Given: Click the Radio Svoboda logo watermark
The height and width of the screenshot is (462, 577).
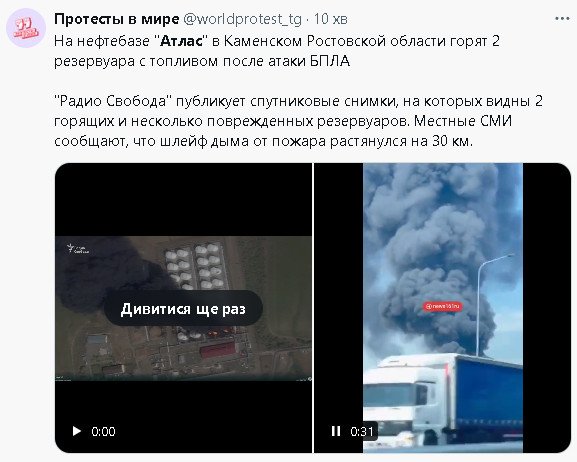Looking at the screenshot, I should click(x=78, y=249).
